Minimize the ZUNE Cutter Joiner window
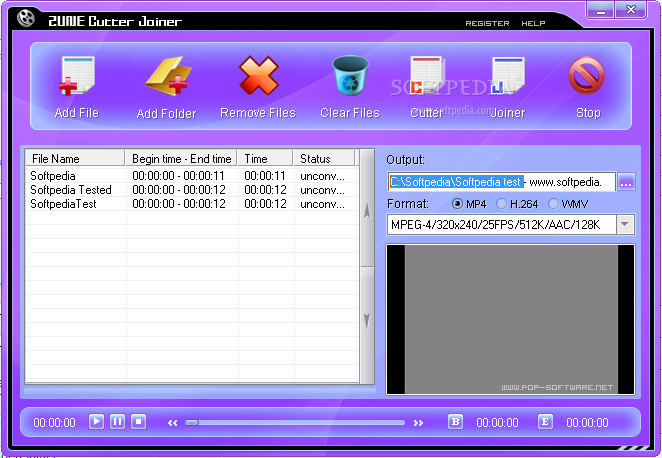The width and height of the screenshot is (662, 458). point(600,9)
